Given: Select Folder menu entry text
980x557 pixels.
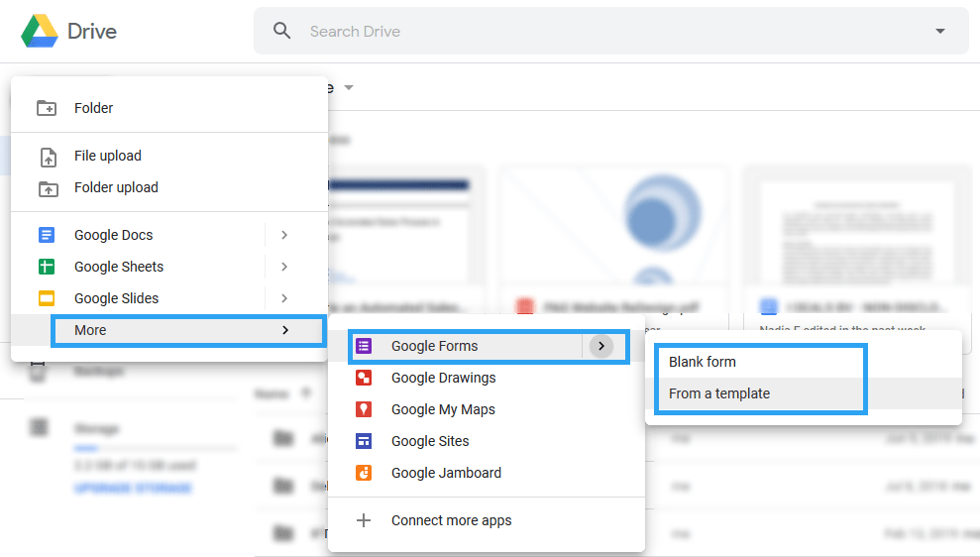Looking at the screenshot, I should coord(94,108).
